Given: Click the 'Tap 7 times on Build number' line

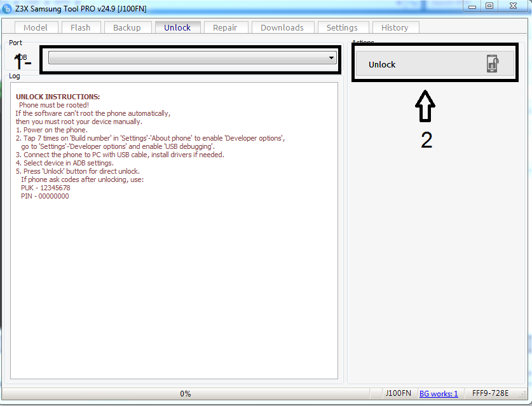Looking at the screenshot, I should click(x=150, y=138).
